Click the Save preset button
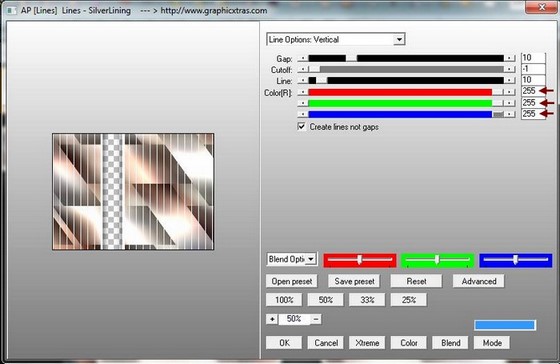Image resolution: width=560 pixels, height=364 pixels. [x=354, y=281]
